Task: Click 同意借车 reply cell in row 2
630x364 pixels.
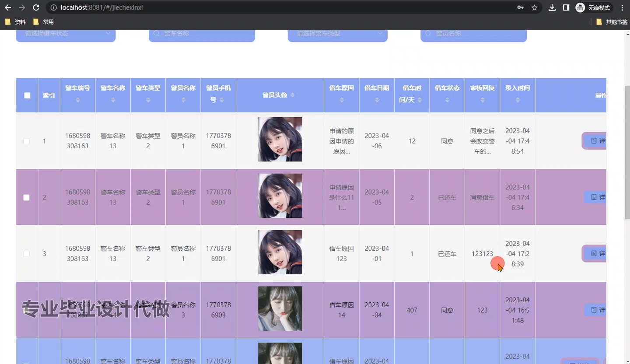Action: pyautogui.click(x=482, y=198)
